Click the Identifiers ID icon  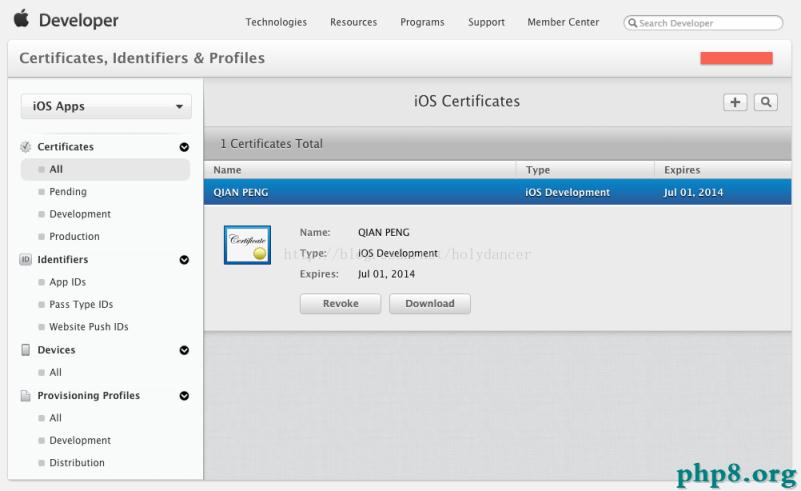[x=25, y=260]
